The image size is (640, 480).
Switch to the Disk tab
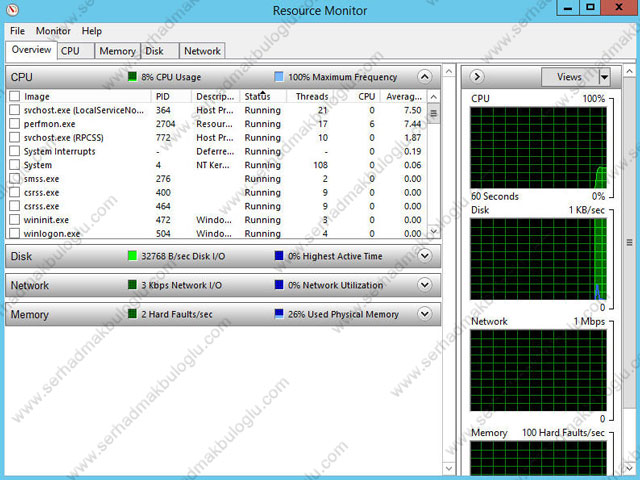(x=160, y=51)
